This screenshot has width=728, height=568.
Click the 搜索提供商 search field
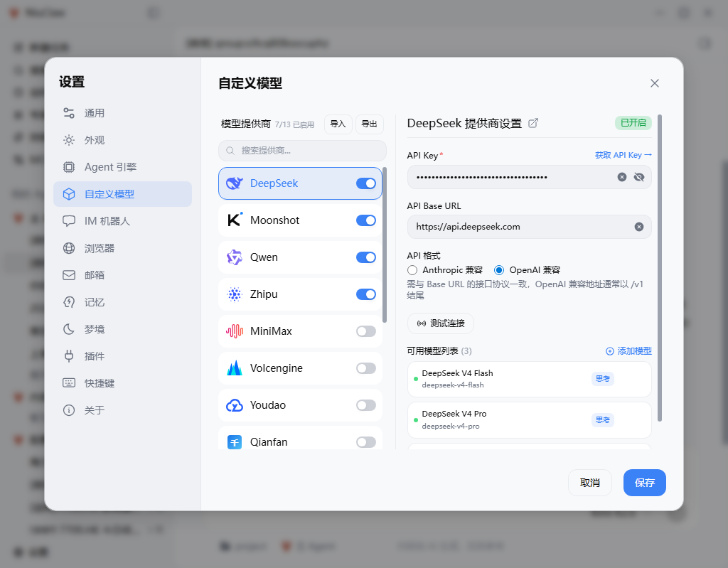(302, 151)
